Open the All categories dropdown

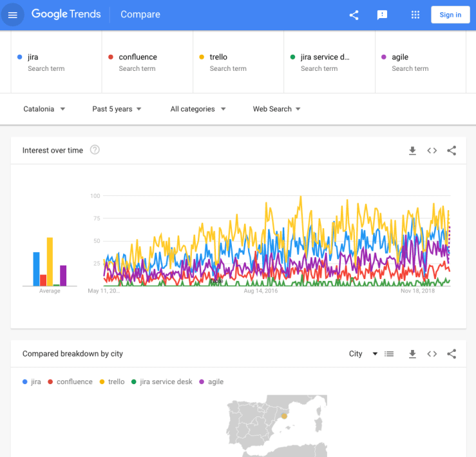point(198,109)
